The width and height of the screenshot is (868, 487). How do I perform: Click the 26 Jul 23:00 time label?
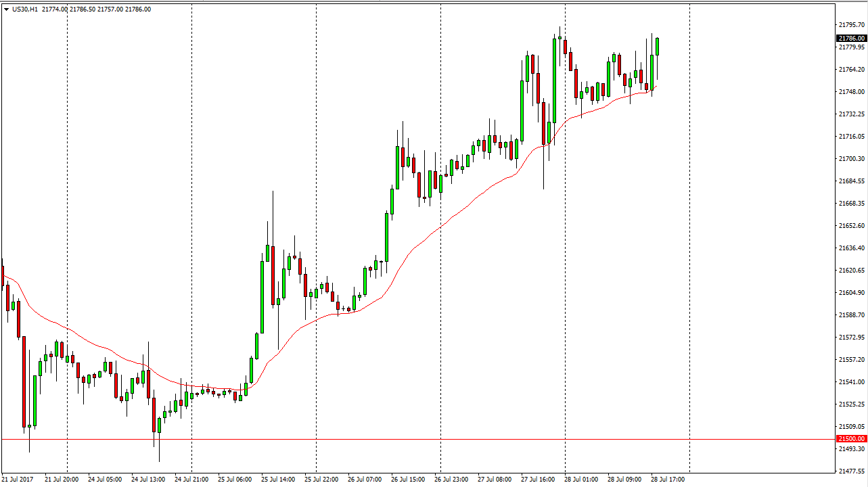(x=451, y=480)
